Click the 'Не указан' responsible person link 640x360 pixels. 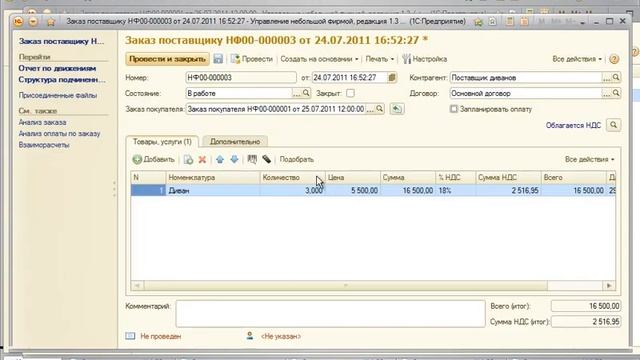(281, 336)
